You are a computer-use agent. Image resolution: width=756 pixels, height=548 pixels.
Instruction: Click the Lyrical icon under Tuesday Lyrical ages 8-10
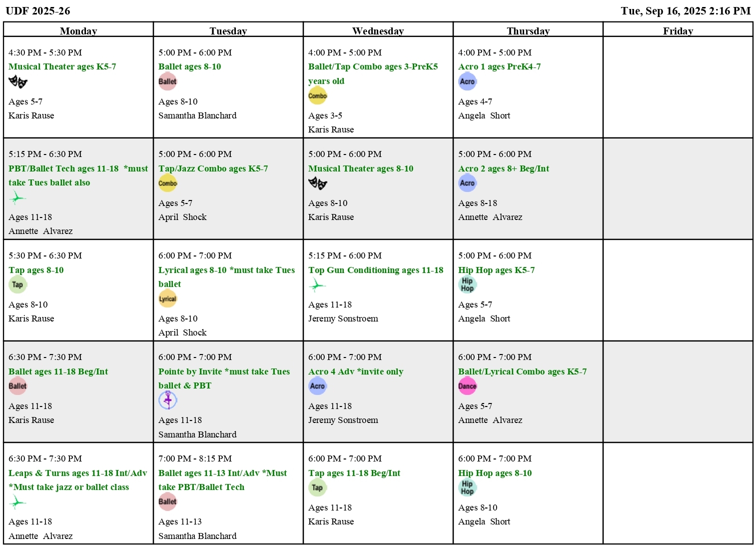click(167, 298)
